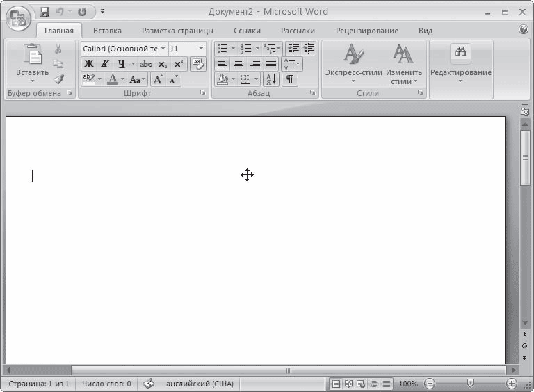
Task: Click the Clear Formatting eraser icon
Action: click(x=197, y=64)
